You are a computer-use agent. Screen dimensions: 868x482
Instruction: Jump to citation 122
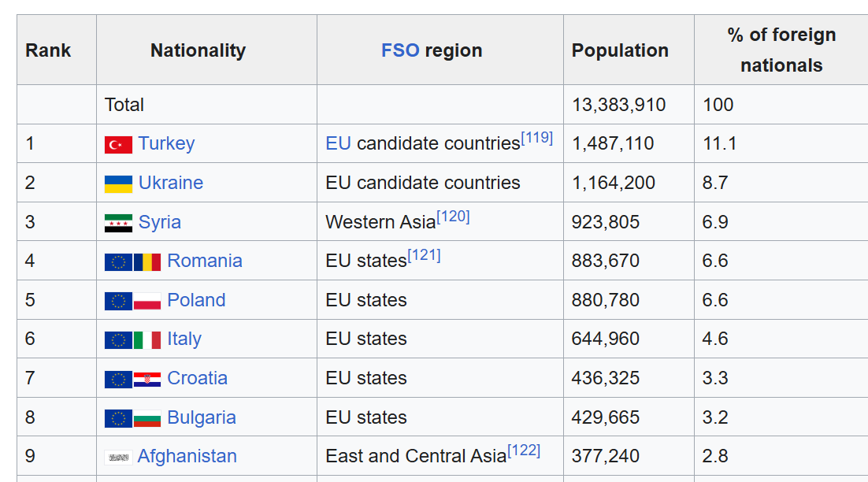pos(524,450)
